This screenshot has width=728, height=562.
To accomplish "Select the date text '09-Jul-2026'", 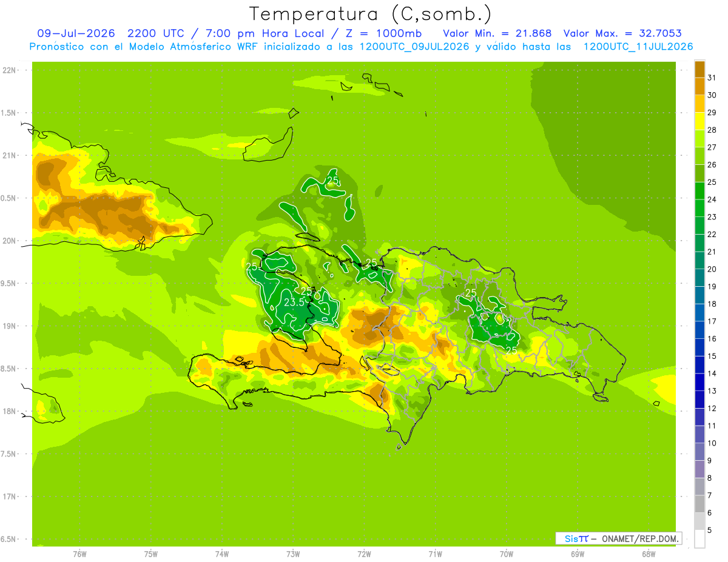I will click(x=76, y=33).
